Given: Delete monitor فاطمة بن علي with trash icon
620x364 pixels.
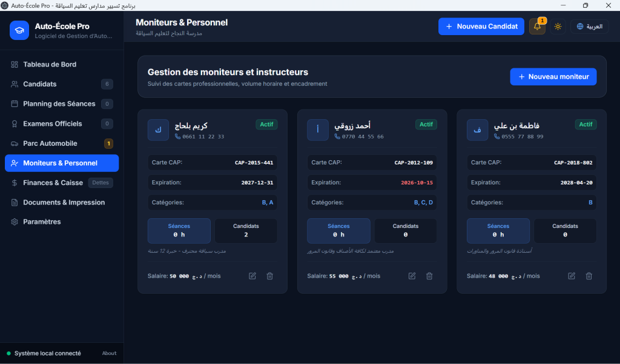Looking at the screenshot, I should click(589, 276).
